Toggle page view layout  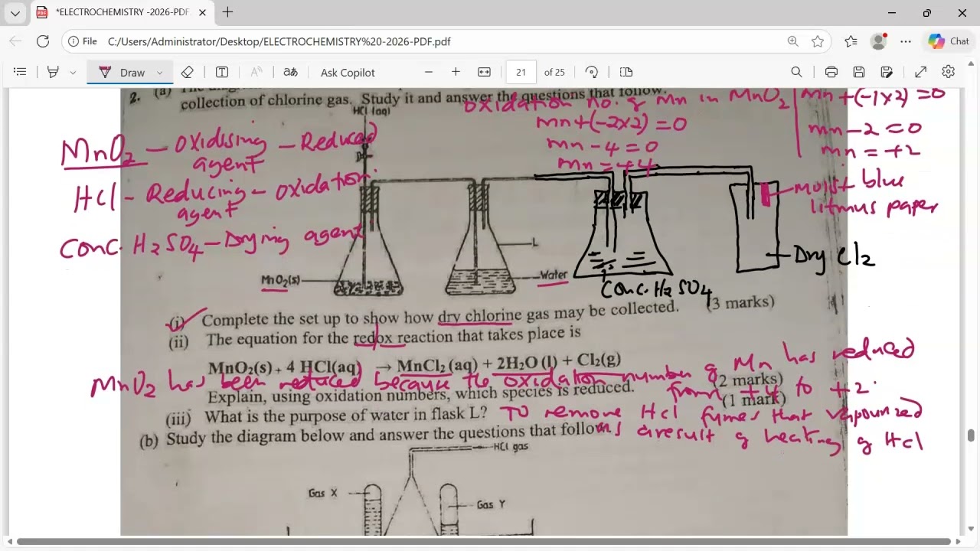point(626,72)
